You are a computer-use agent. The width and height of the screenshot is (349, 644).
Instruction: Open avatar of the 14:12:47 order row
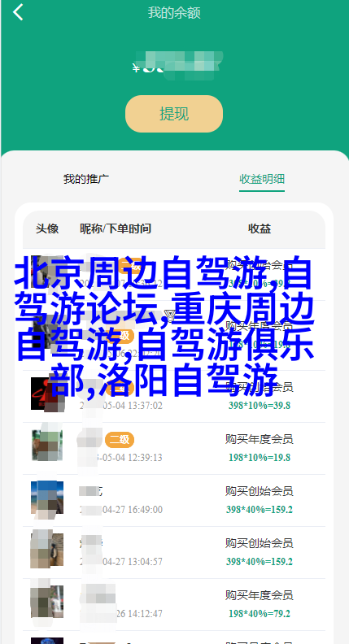pos(47,601)
